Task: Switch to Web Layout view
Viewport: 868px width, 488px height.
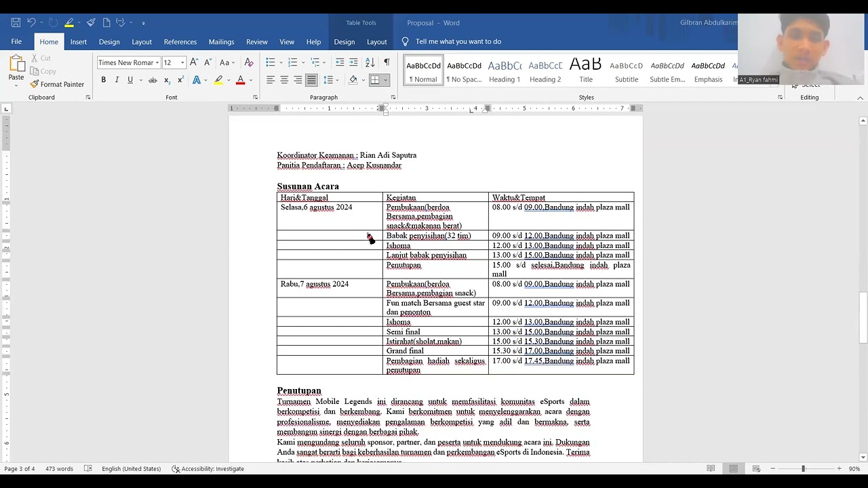Action: pyautogui.click(x=756, y=468)
